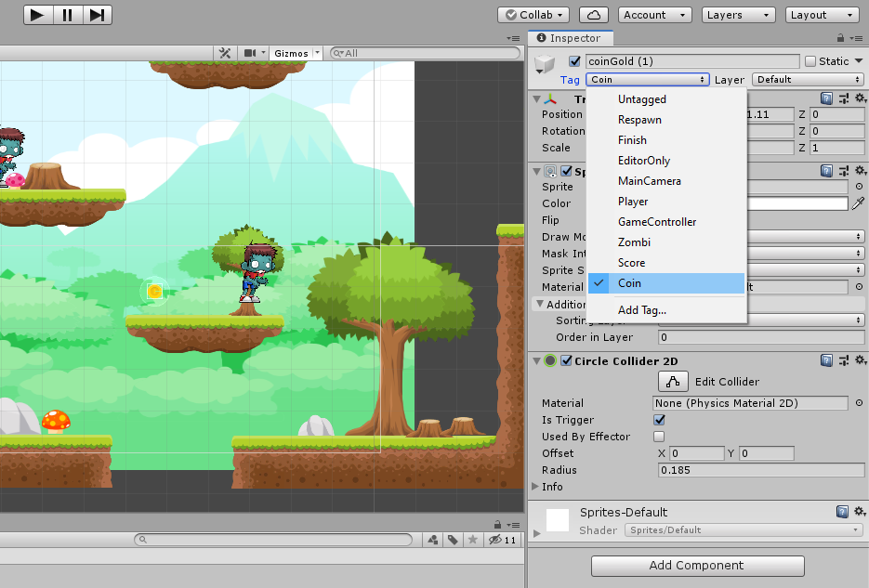This screenshot has height=588, width=869.
Task: Click the coinGold game object cube icon
Action: [545, 64]
